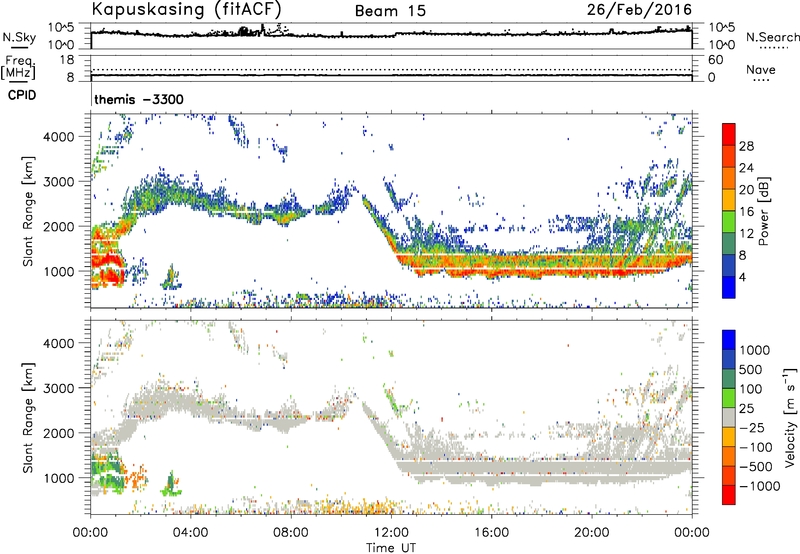Click the "3000" tick of the velocity panel
800x554 pixels.
58,388
